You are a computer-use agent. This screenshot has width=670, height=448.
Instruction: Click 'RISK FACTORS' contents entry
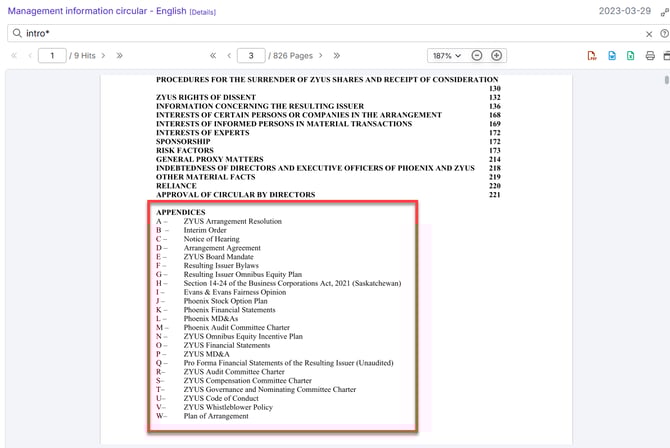[185, 150]
